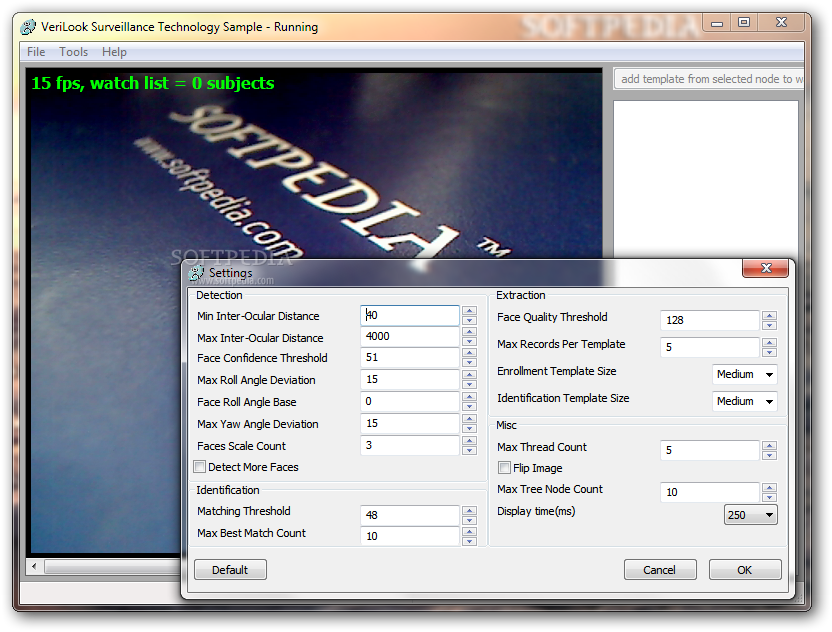The image size is (832, 632).
Task: Decrease Max Inter-Ocular Distance with down arrow
Action: (x=469, y=341)
